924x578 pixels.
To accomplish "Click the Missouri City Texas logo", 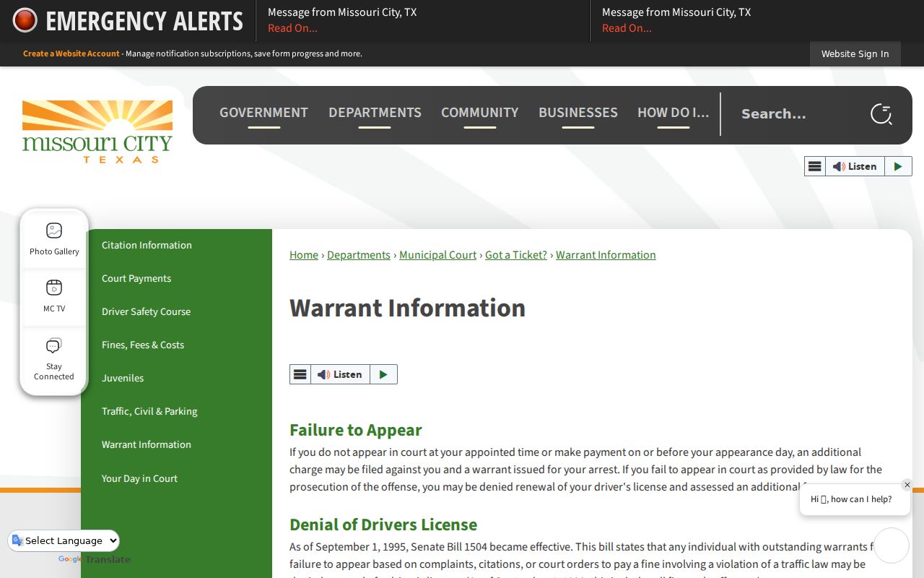I will [97, 131].
